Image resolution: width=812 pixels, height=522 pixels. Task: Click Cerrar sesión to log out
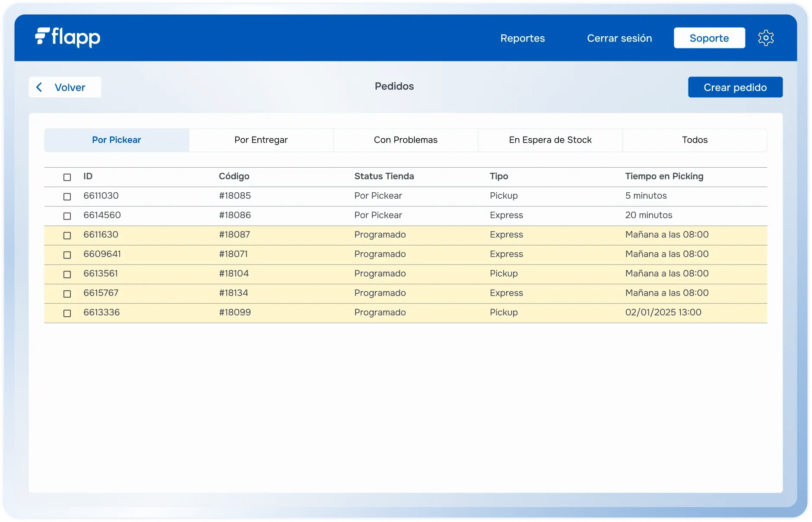(619, 38)
